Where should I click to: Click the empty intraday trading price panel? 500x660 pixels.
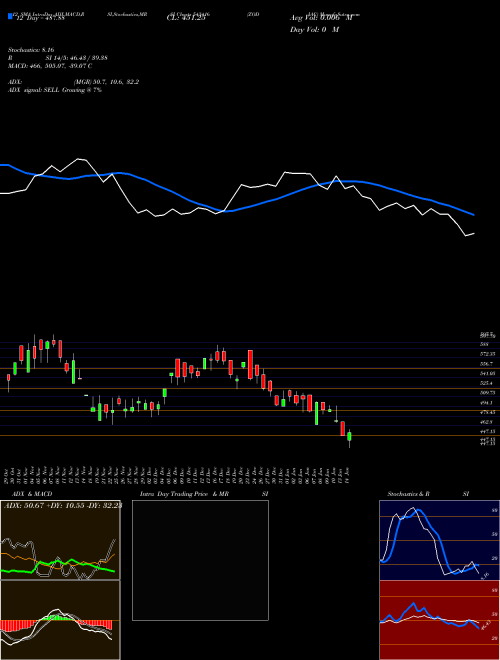pos(200,560)
